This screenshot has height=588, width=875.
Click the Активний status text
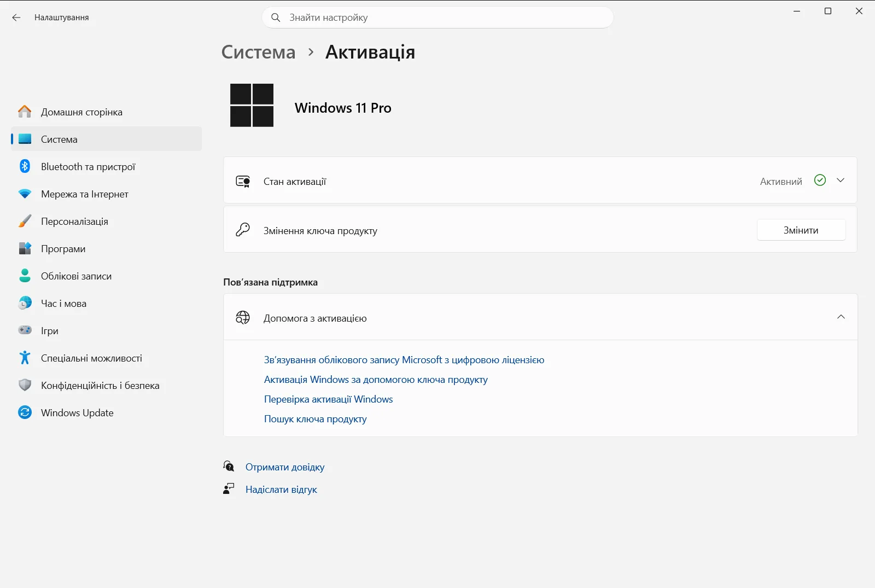point(781,182)
